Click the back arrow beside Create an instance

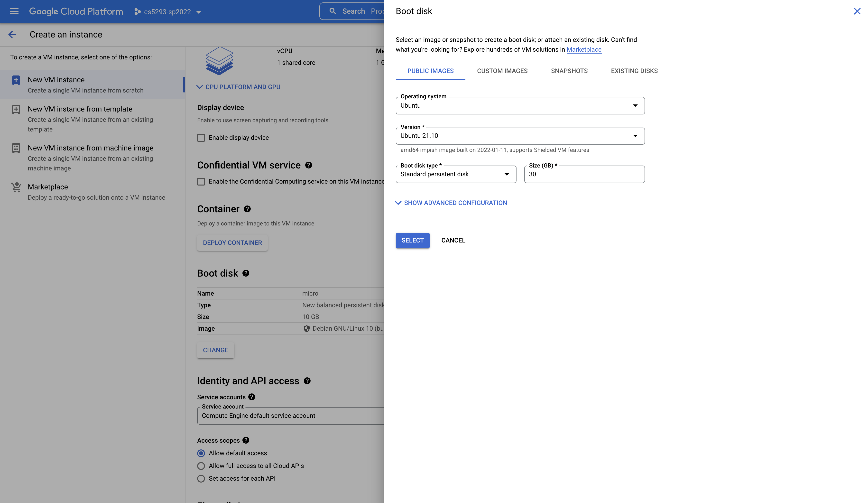coord(12,35)
